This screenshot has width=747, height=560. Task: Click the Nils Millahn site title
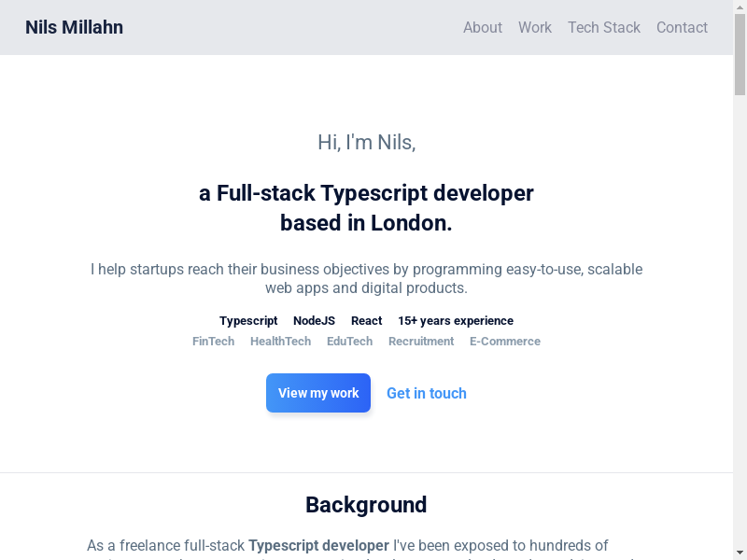(74, 27)
